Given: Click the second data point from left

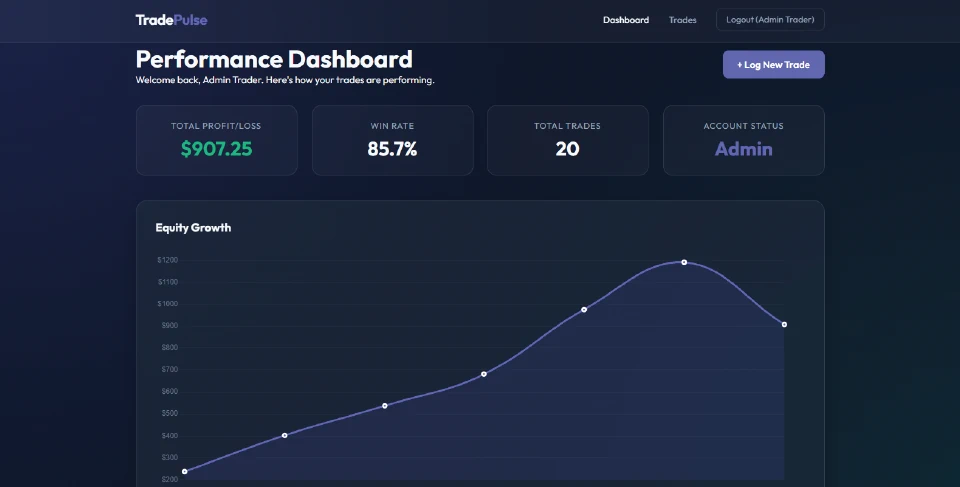Looking at the screenshot, I should [x=285, y=435].
